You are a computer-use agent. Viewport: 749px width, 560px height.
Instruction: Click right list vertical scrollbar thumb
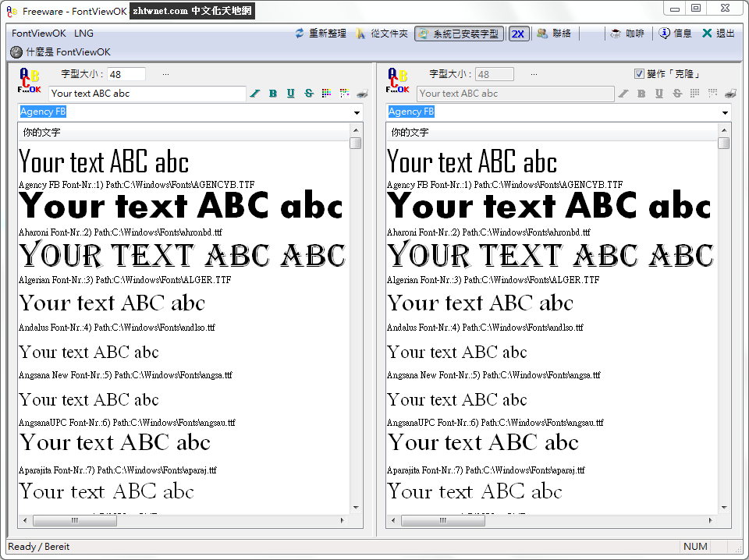click(724, 144)
